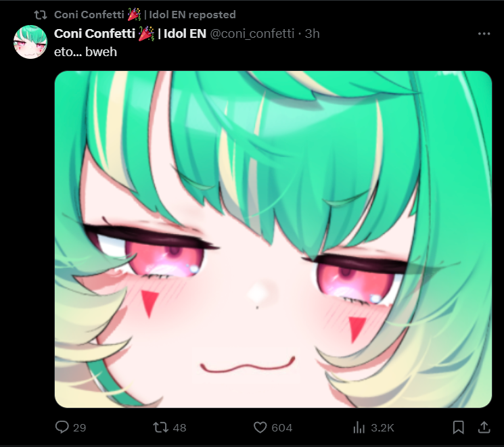Screen dimensions: 504x447
Task: Open replies via the comment bubble icon
Action: pyautogui.click(x=62, y=427)
